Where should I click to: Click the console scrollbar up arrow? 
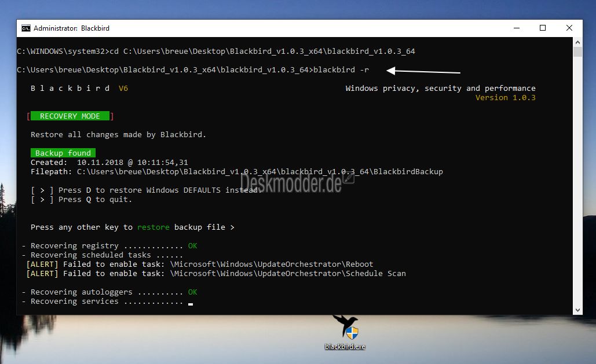[x=577, y=42]
